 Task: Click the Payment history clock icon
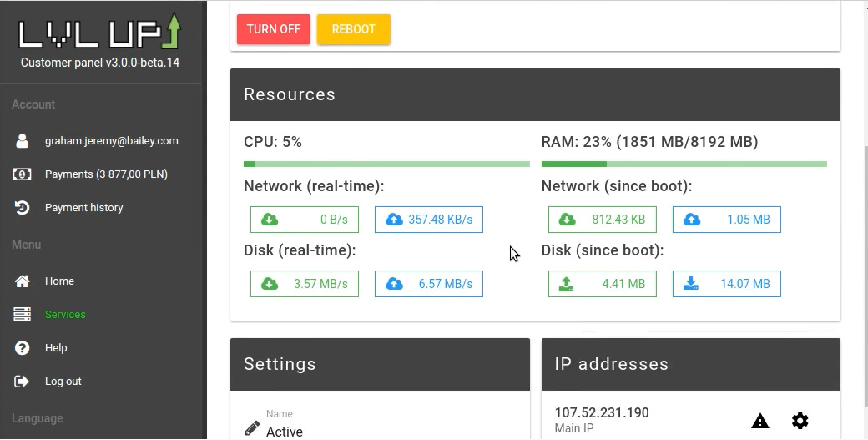(x=23, y=208)
